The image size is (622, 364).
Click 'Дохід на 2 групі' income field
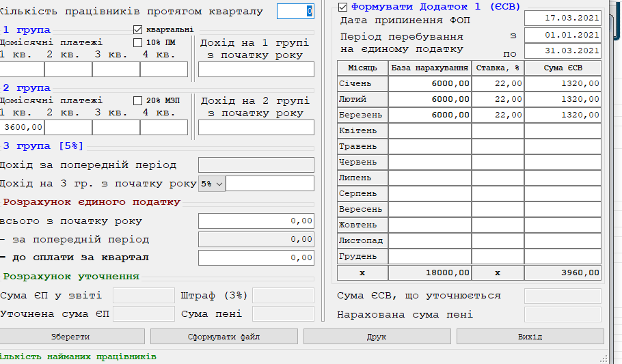pyautogui.click(x=256, y=128)
